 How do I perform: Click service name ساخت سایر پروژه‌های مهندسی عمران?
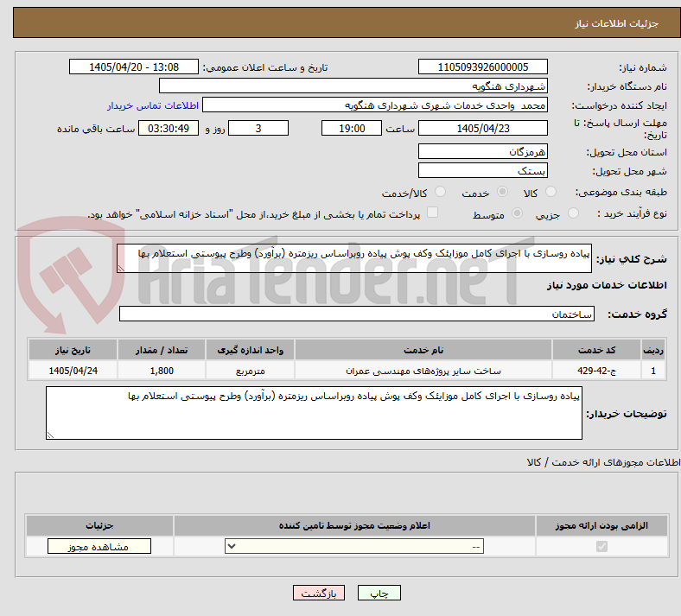point(423,371)
